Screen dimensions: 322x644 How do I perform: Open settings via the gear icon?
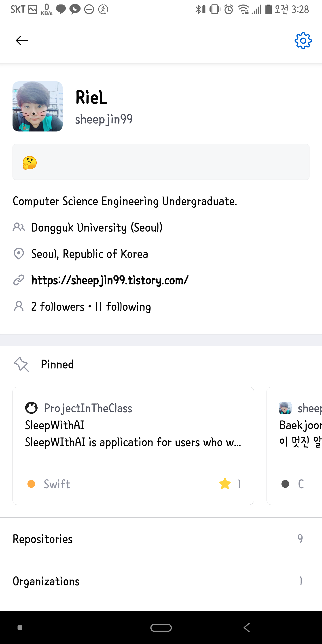point(303,40)
